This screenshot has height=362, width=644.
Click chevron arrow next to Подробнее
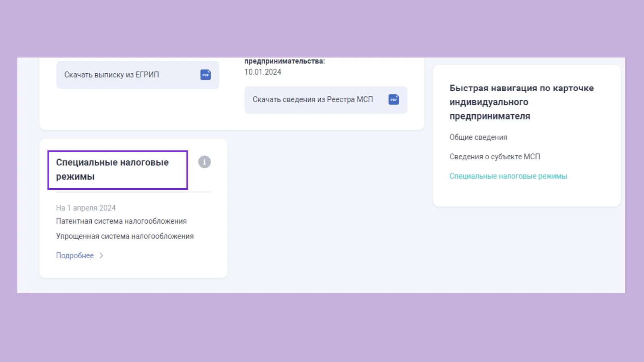(x=101, y=255)
